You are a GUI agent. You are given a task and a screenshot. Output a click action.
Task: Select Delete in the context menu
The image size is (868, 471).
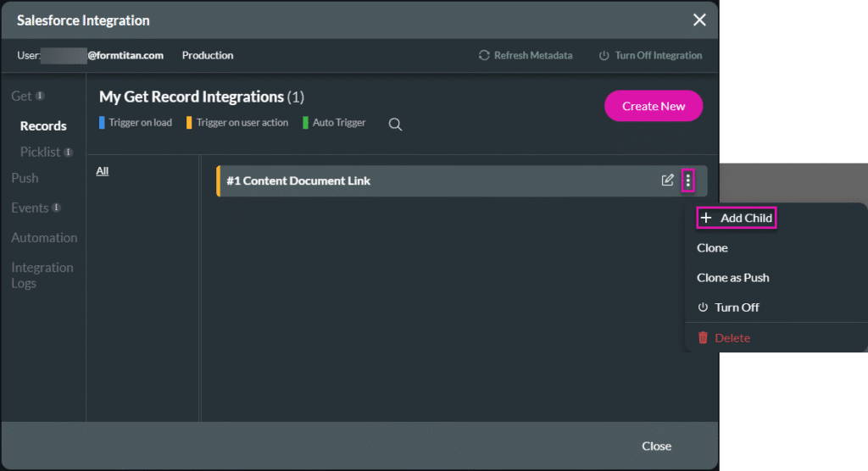[x=724, y=338]
